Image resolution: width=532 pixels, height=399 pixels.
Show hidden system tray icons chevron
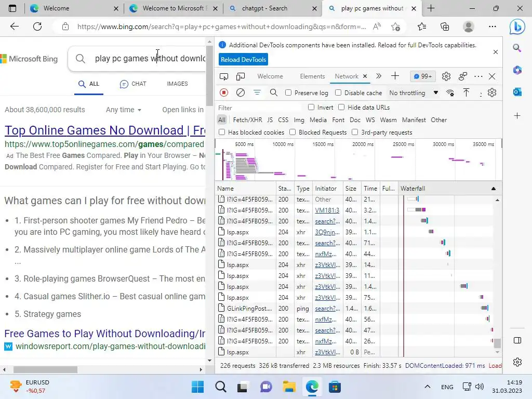[x=428, y=387]
